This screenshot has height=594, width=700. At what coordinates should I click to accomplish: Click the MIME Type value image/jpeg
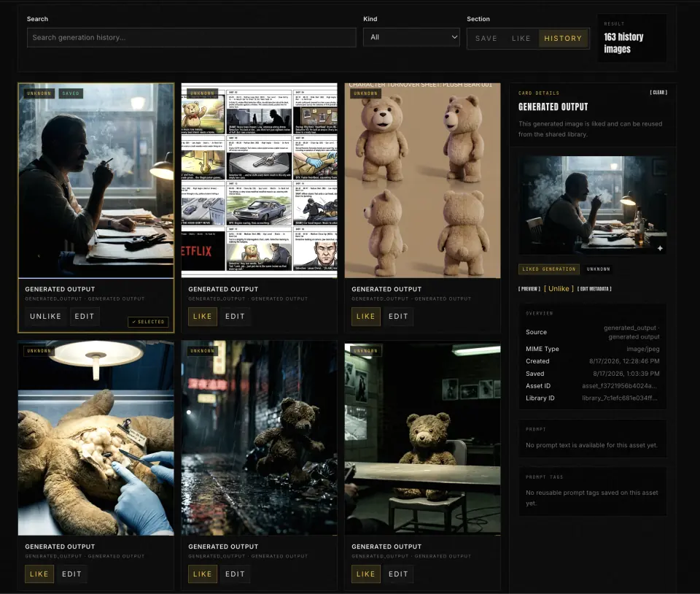643,349
